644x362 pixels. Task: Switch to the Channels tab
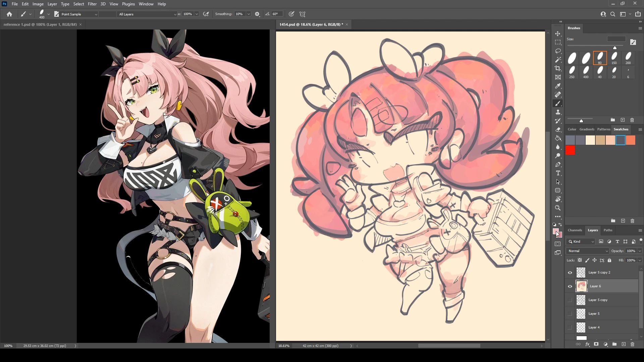[575, 230]
